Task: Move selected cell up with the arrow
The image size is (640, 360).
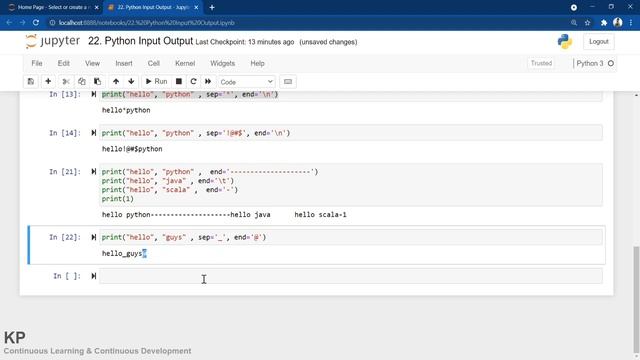Action: tap(116, 82)
